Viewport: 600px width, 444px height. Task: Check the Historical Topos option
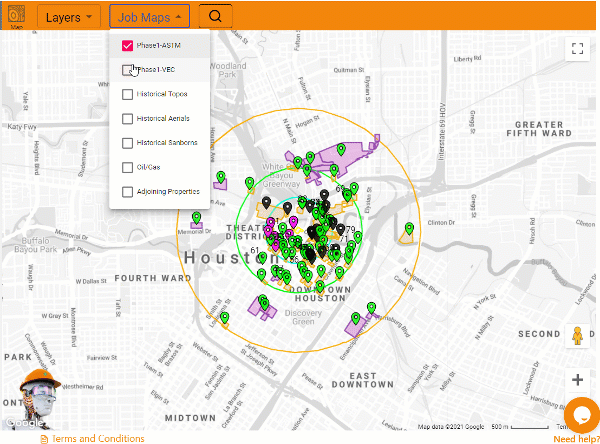pos(127,94)
